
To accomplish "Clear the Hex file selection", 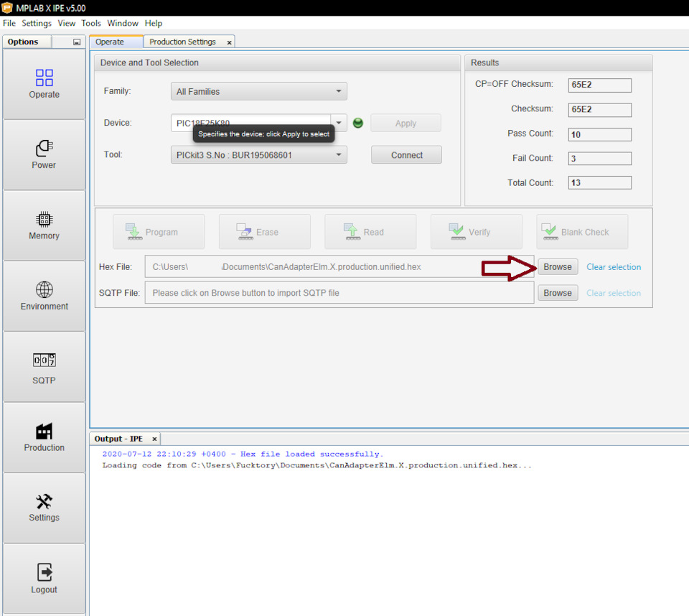I will (614, 267).
